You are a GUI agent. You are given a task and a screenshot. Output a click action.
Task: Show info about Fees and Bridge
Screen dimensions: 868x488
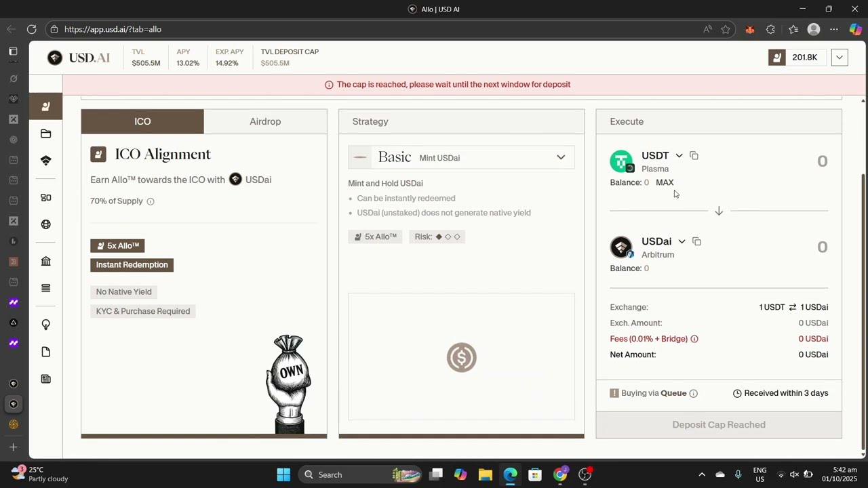coord(694,339)
